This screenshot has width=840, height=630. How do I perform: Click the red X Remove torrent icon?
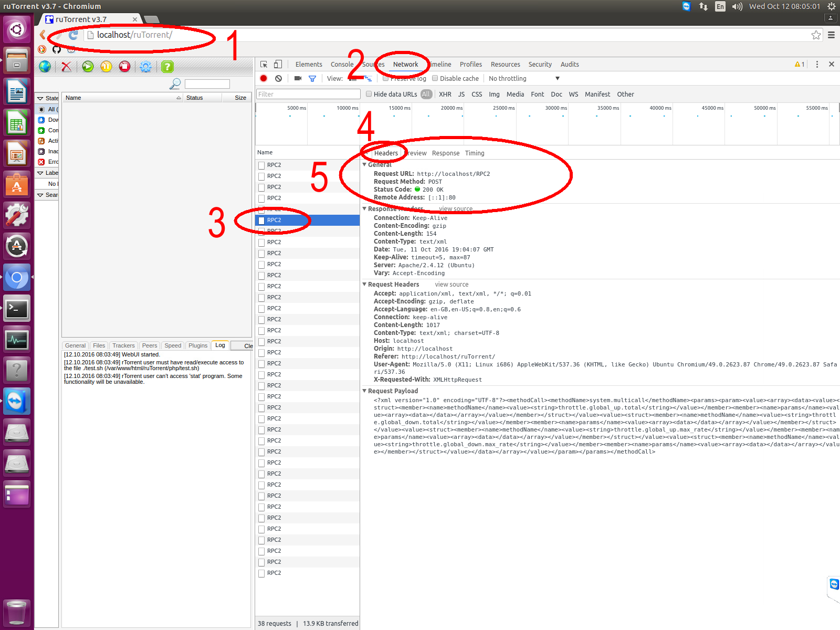point(66,67)
